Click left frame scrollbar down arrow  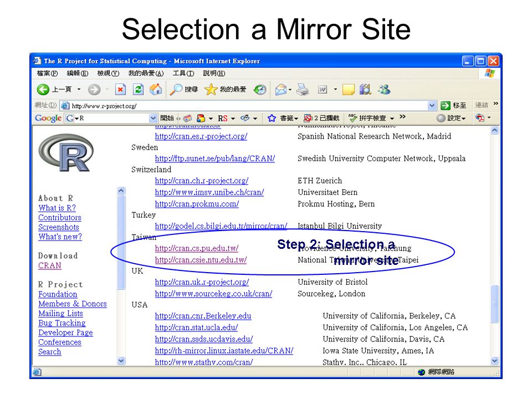(121, 361)
